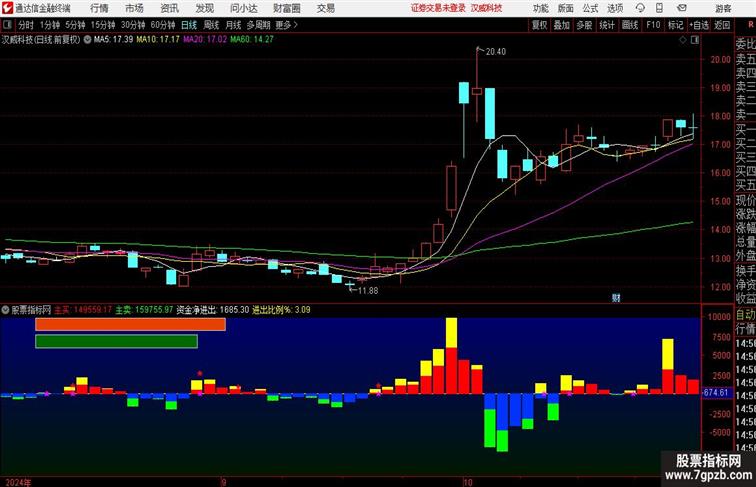Open the 交易 menu
The height and width of the screenshot is (487, 756).
click(x=326, y=8)
